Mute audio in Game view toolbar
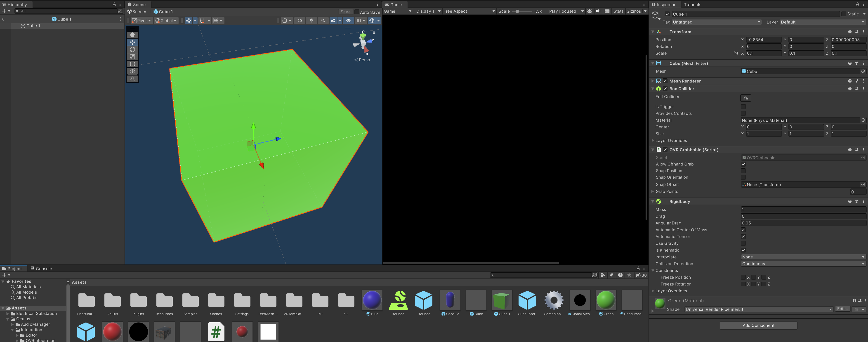This screenshot has height=342, width=868. [x=598, y=11]
